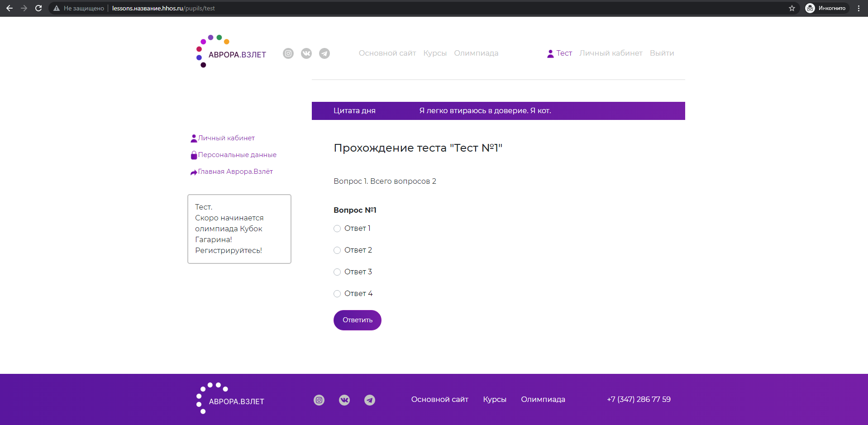
Task: Log out with the Выйти link
Action: tap(662, 53)
